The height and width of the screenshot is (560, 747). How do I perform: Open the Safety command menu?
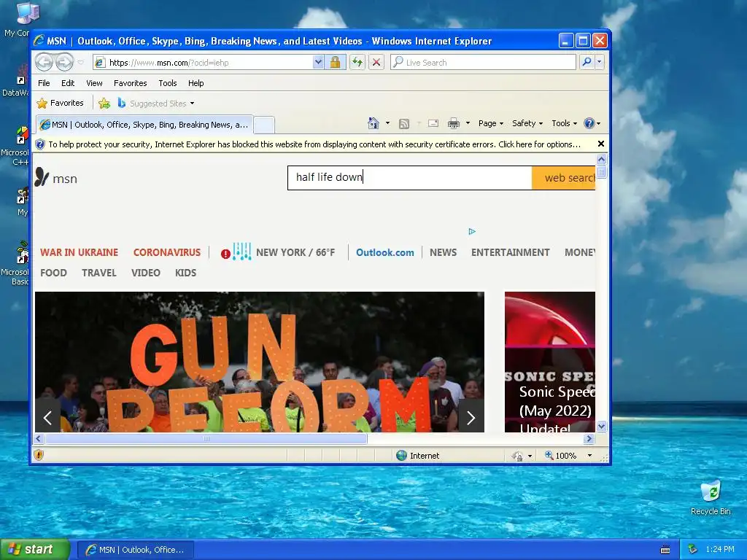(527, 123)
